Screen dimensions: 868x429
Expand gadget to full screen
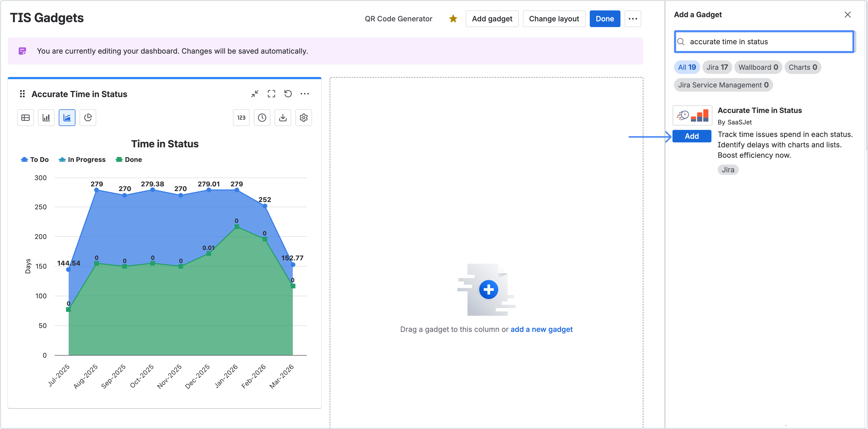coord(271,94)
